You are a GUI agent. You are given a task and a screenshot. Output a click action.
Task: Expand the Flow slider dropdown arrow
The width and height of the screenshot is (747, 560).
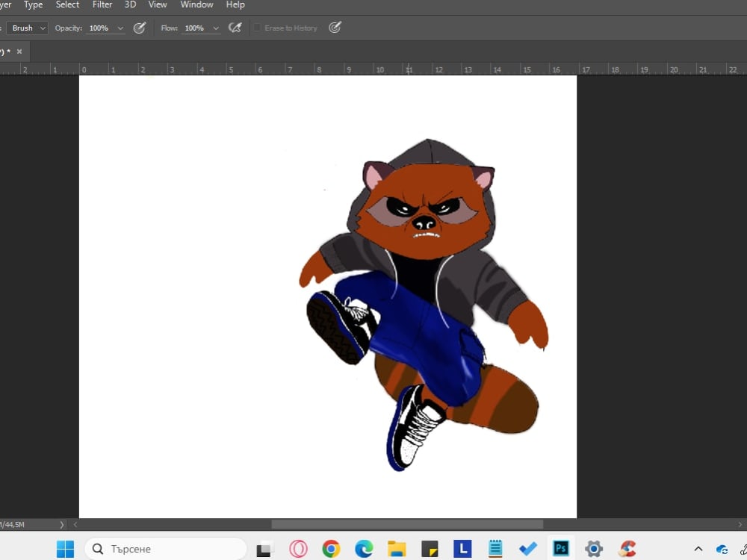tap(216, 28)
